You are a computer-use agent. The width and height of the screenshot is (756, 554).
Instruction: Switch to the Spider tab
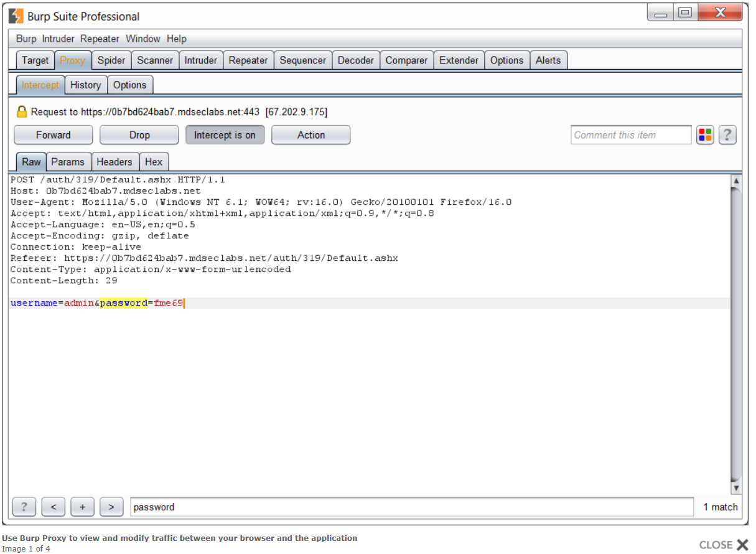pos(111,60)
